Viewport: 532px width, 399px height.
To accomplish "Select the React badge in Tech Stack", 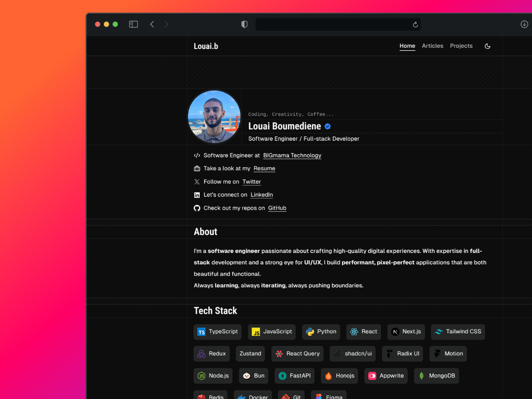I will pos(363,332).
